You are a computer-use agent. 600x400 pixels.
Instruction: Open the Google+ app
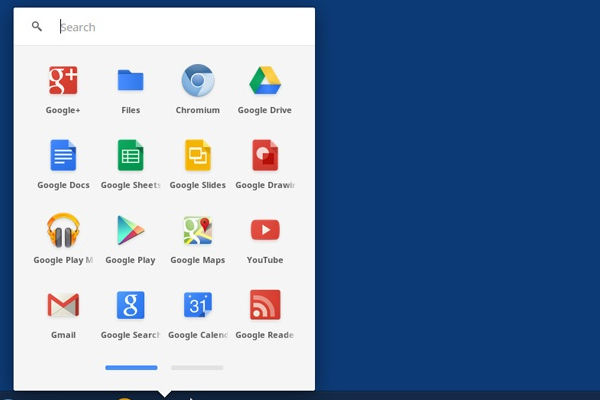pyautogui.click(x=63, y=80)
